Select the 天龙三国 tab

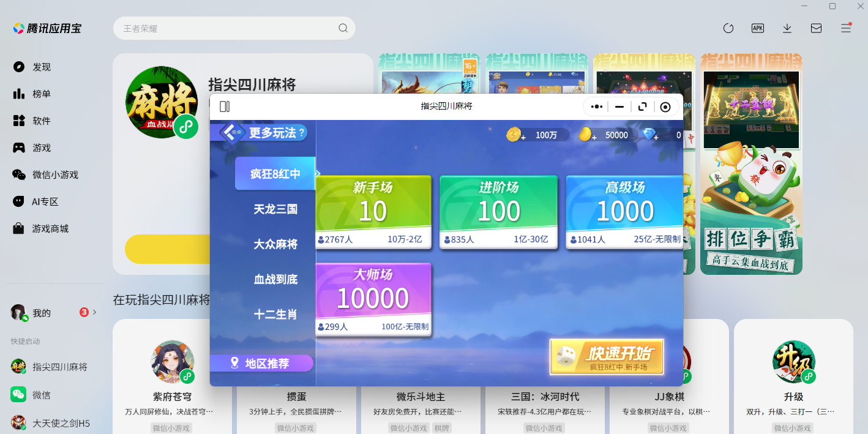pos(275,209)
